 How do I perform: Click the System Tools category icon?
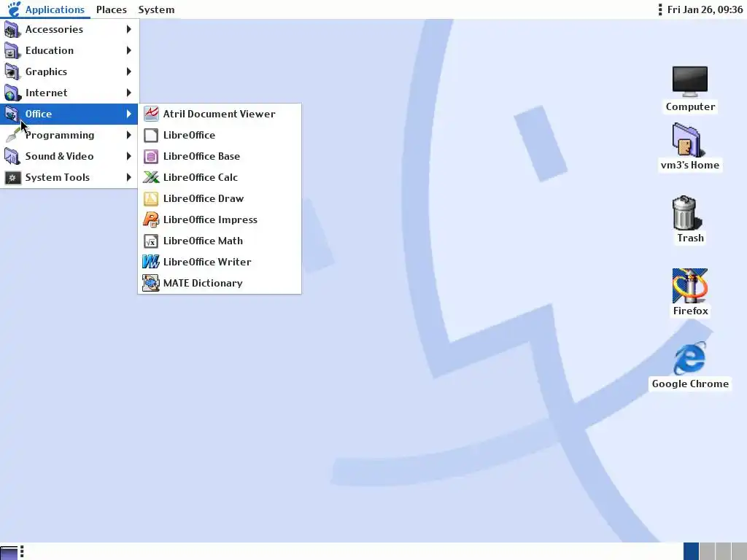13,178
